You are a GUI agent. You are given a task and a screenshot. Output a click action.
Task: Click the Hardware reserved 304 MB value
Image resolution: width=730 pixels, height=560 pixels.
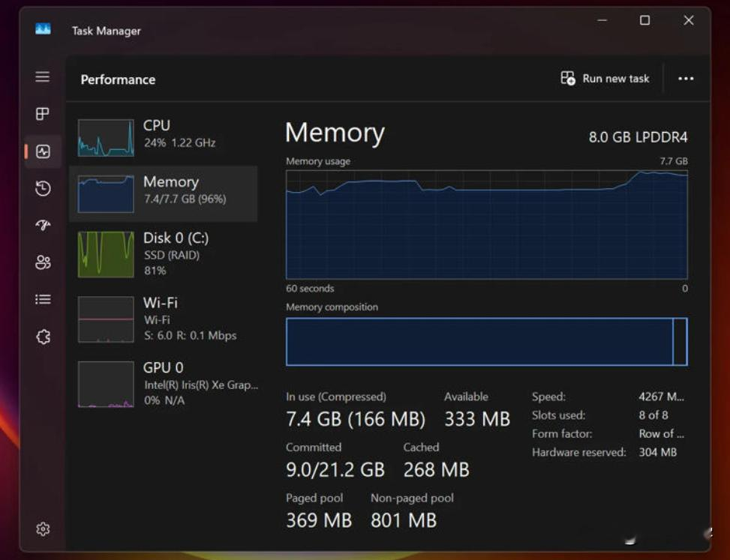pos(657,452)
